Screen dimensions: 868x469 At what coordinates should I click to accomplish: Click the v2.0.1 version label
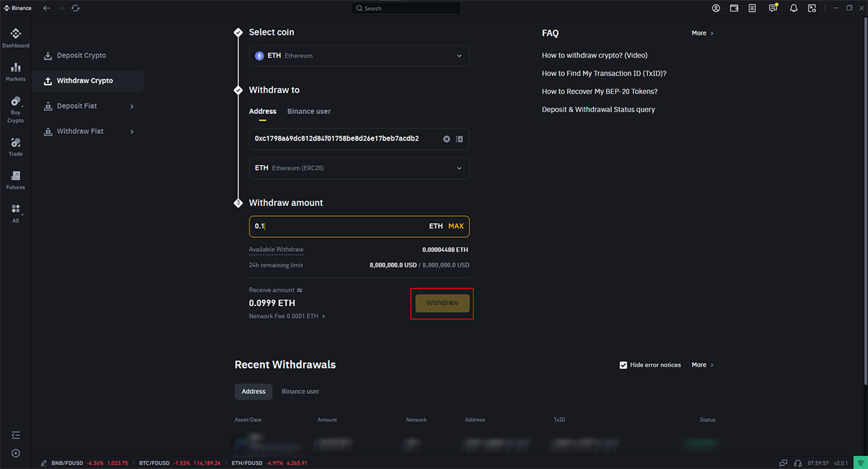[841, 463]
